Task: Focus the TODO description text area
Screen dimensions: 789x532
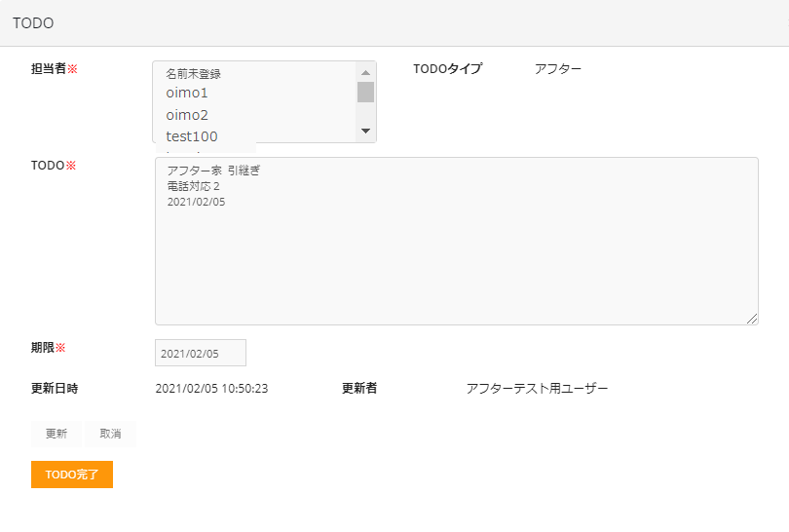Action: pos(456,253)
